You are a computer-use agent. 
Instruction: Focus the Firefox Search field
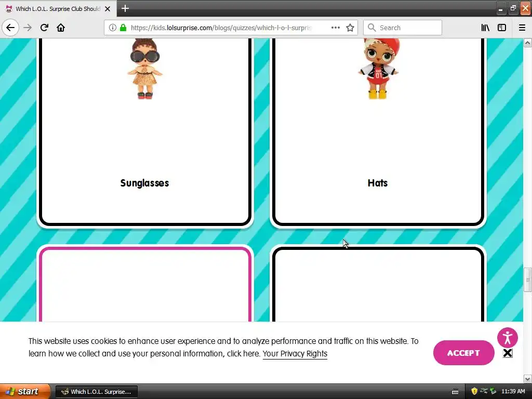[403, 28]
